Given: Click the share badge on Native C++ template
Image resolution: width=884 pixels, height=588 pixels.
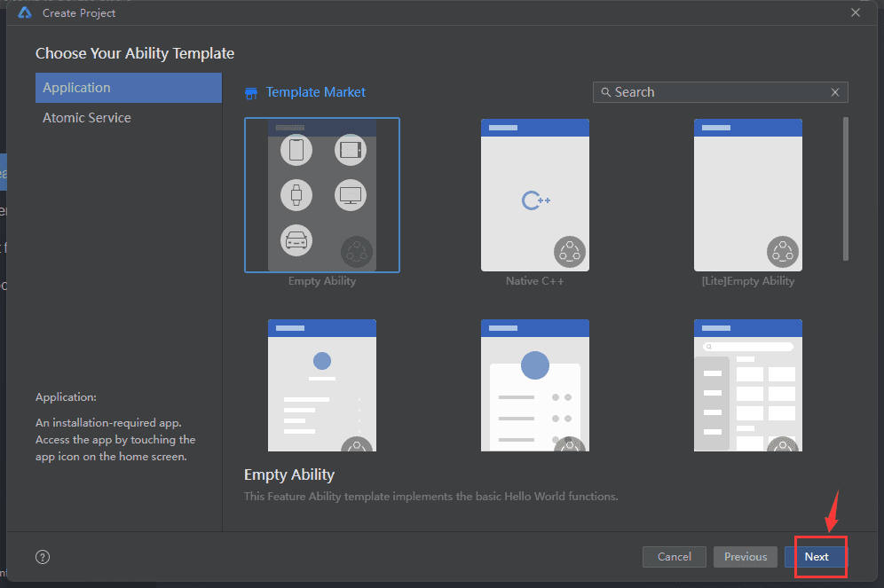Looking at the screenshot, I should pyautogui.click(x=570, y=252).
